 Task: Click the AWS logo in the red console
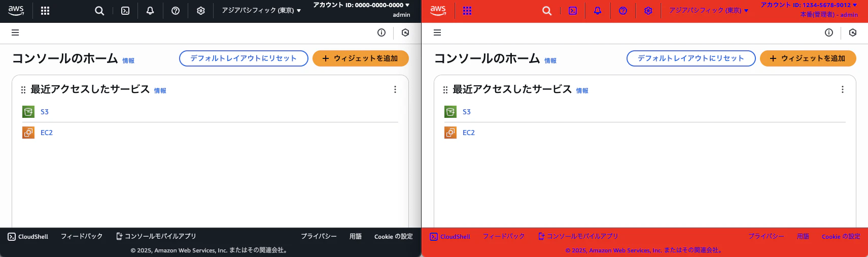point(438,11)
